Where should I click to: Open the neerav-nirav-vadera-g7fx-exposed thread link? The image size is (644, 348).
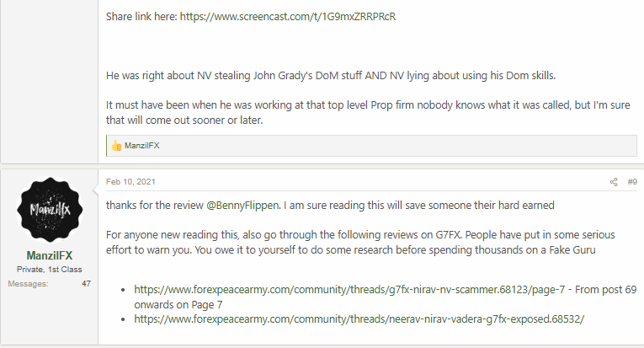click(359, 319)
